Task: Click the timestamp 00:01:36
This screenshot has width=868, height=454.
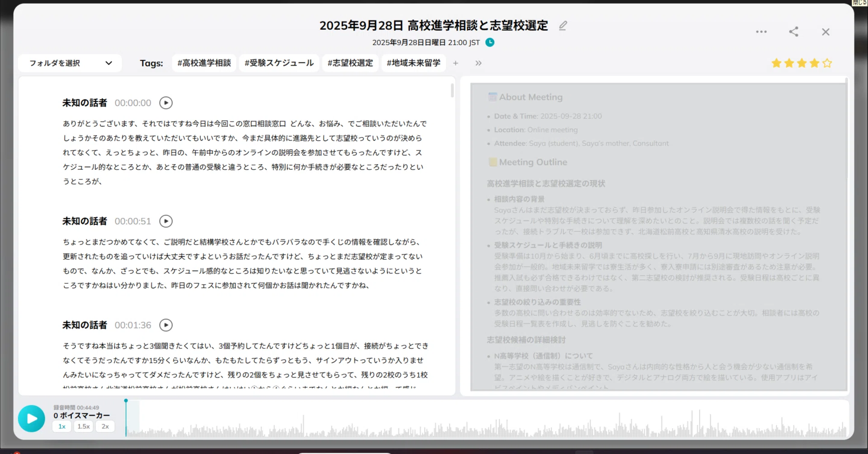Action: coord(133,325)
